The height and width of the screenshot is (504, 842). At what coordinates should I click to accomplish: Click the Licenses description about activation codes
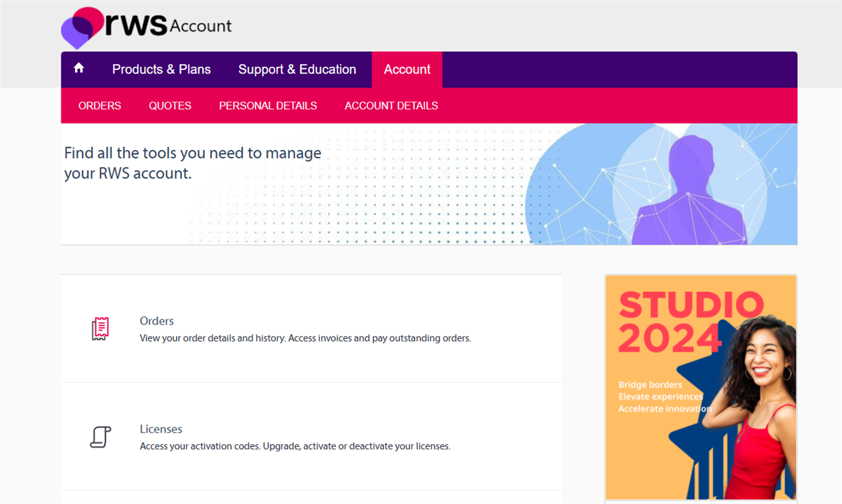pyautogui.click(x=295, y=446)
